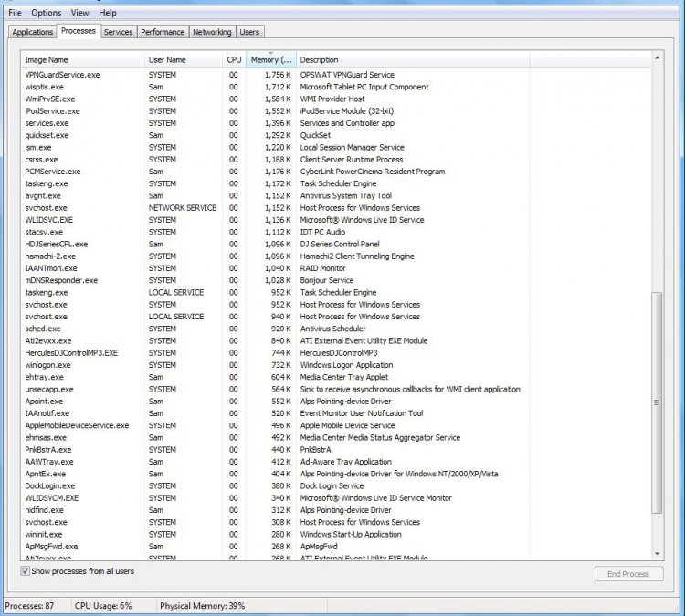Sort by Memory column header
685x616 pixels.
click(x=271, y=60)
